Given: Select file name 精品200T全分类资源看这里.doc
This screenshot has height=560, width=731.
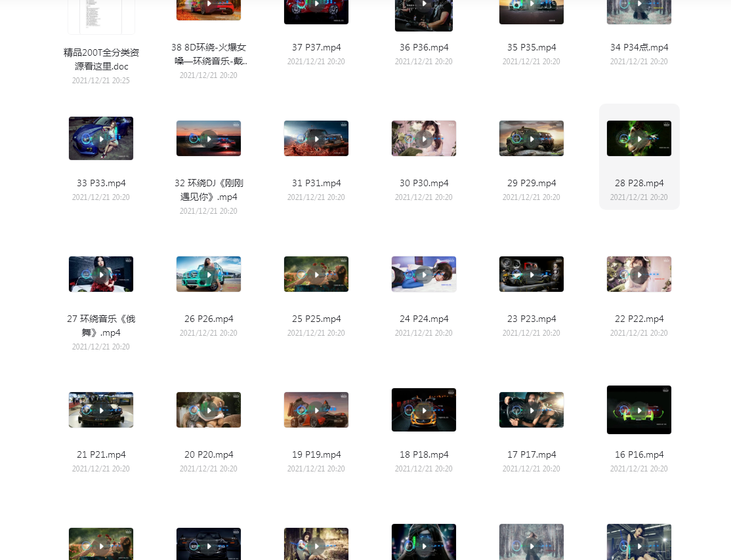Looking at the screenshot, I should [x=101, y=59].
